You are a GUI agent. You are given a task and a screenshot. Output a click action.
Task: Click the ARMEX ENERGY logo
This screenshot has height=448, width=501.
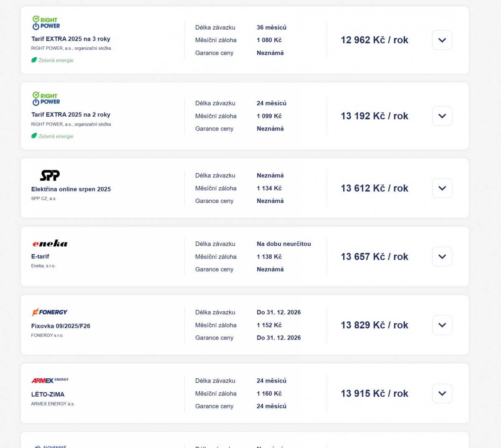[x=50, y=380]
